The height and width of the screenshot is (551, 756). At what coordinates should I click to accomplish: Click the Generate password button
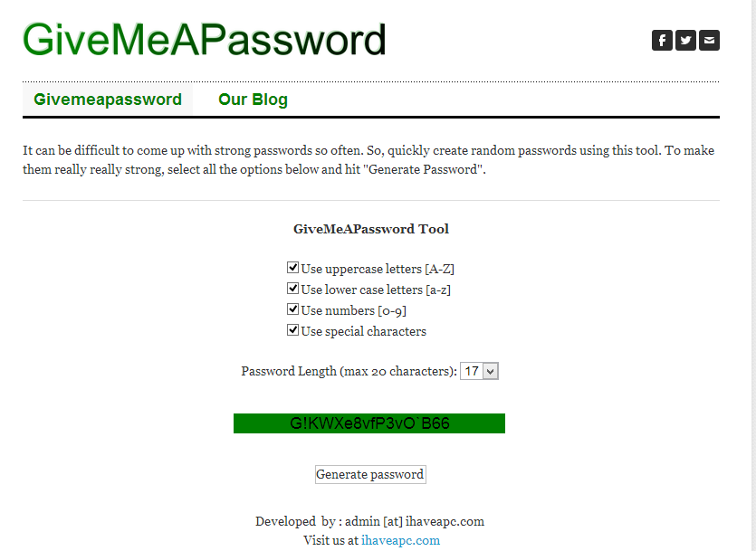pyautogui.click(x=370, y=474)
